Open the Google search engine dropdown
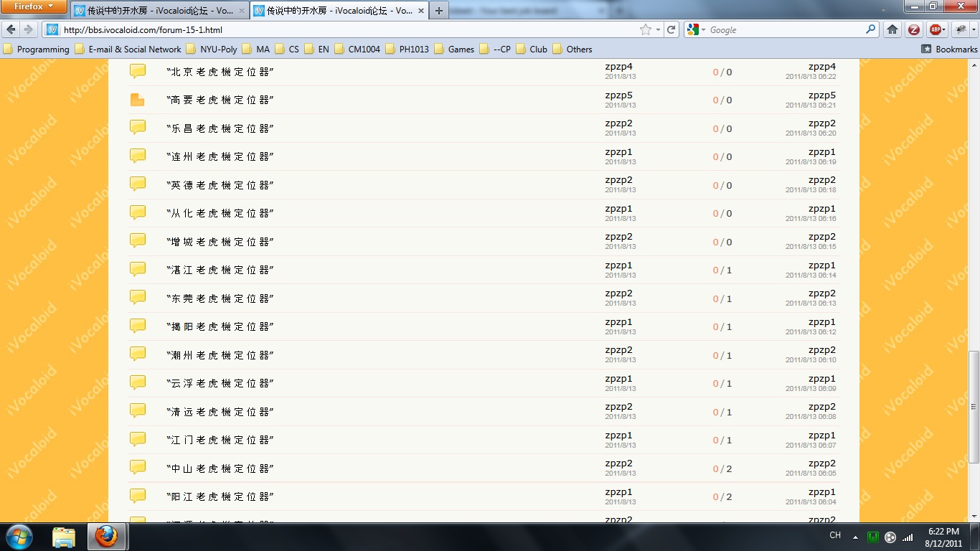The image size is (980, 551). [696, 29]
